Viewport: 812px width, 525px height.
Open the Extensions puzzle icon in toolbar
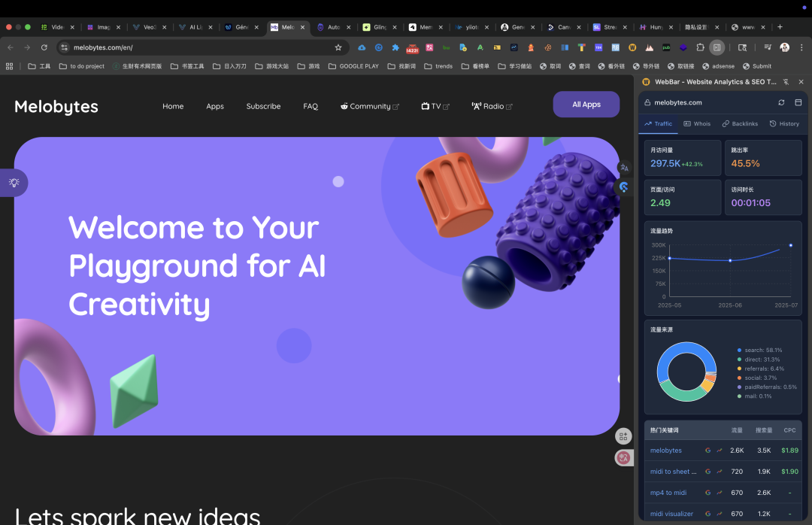(700, 47)
